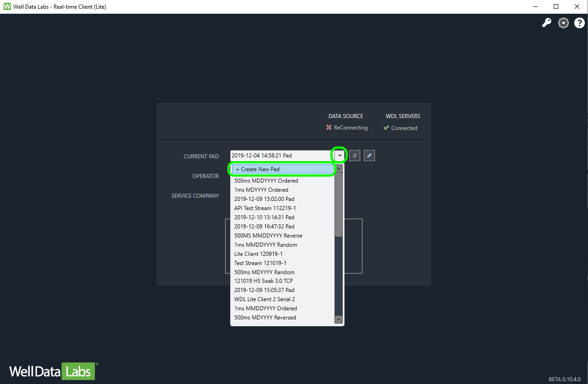Screen dimensions: 588x384
Task: Click the pad list scrollbar up arrow
Action: (339, 168)
